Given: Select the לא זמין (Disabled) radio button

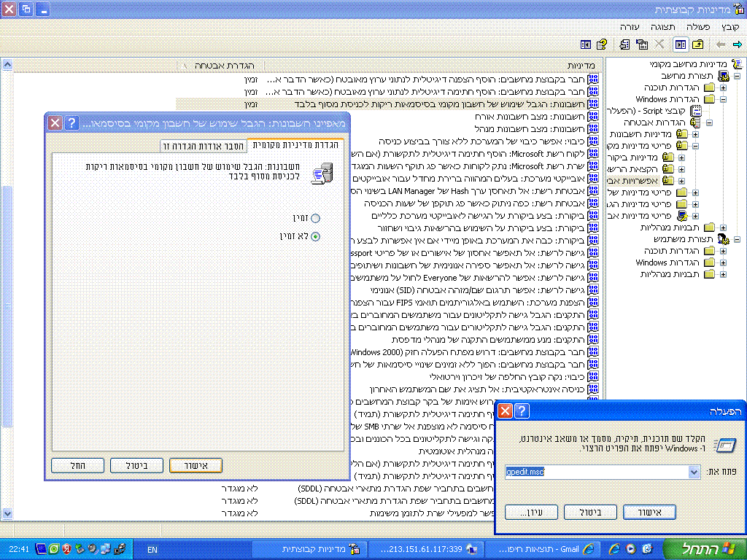Looking at the screenshot, I should 315,236.
